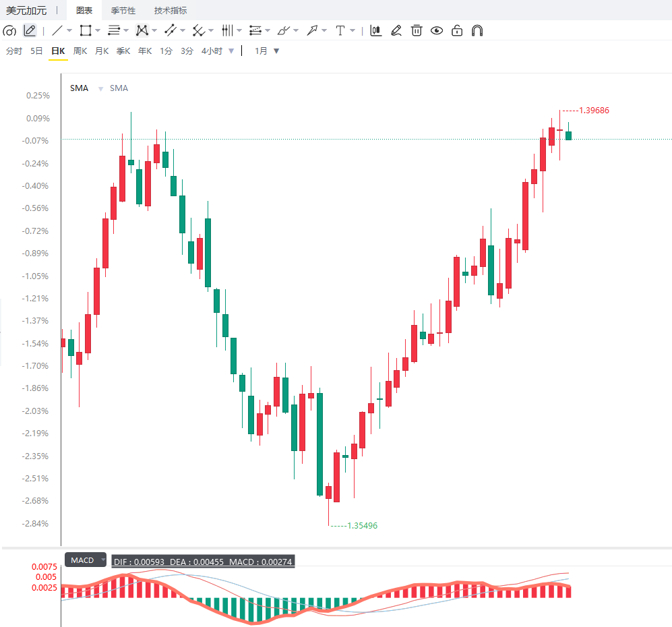Select the 日K timeframe
The width and height of the screenshot is (672, 627).
point(58,51)
